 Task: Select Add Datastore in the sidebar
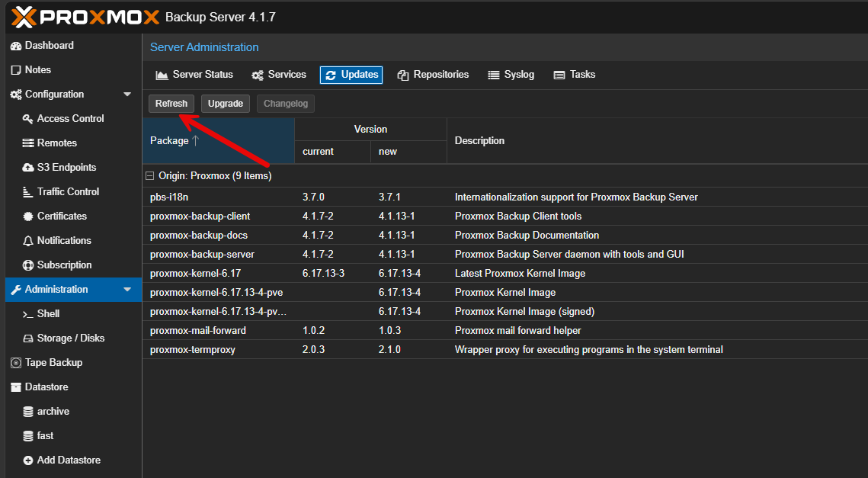73,460
